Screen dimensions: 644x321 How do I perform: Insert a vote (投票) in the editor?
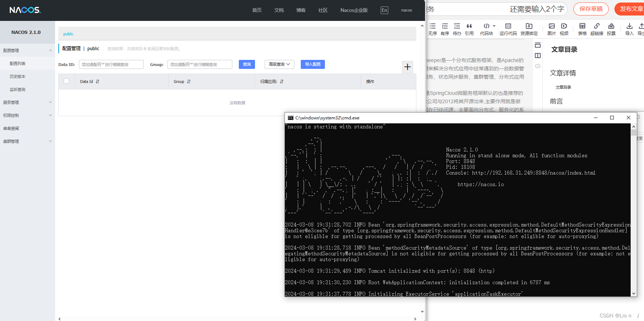611,29
